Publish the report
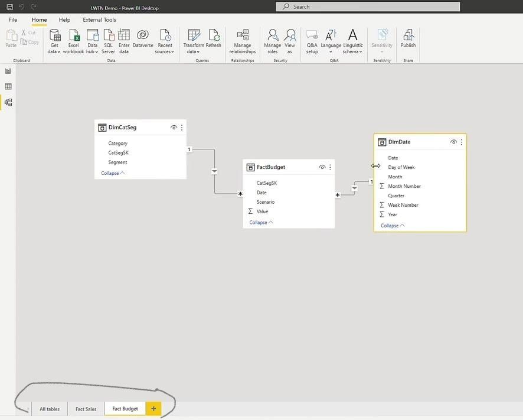 click(x=408, y=38)
